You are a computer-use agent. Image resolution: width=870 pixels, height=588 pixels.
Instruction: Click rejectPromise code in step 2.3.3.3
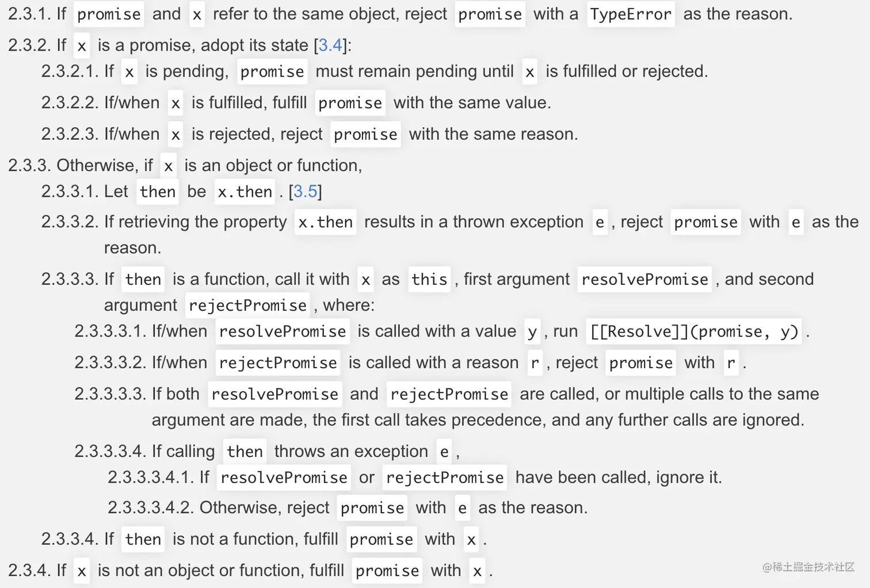(247, 306)
